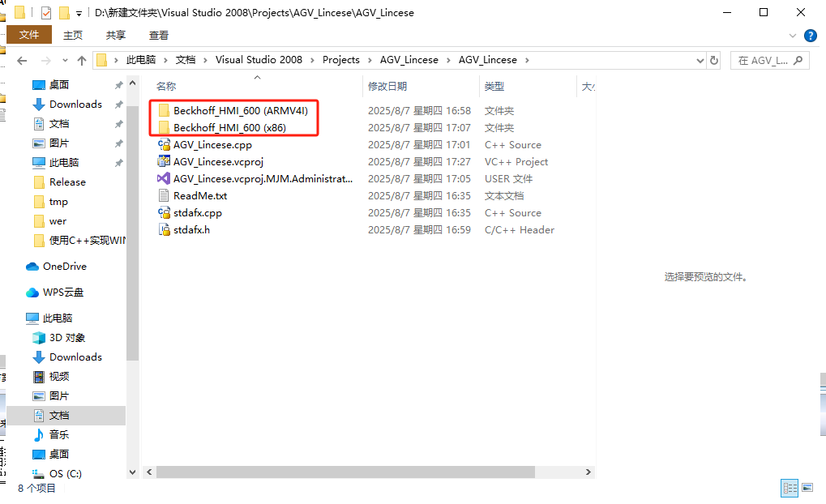This screenshot has width=826, height=504.
Task: Switch to large icons view layout
Action: coord(807,489)
